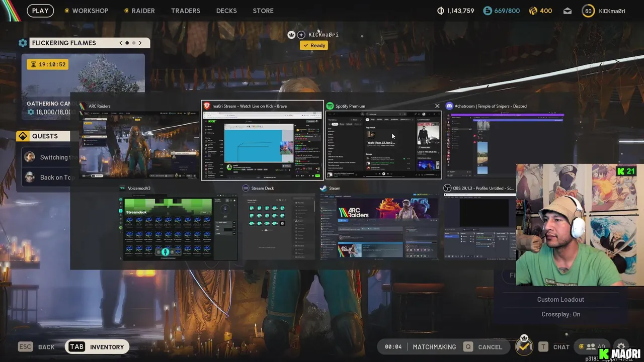644x362 pixels.
Task: Click the Voicemod icon in switcher title
Action: pos(122,188)
